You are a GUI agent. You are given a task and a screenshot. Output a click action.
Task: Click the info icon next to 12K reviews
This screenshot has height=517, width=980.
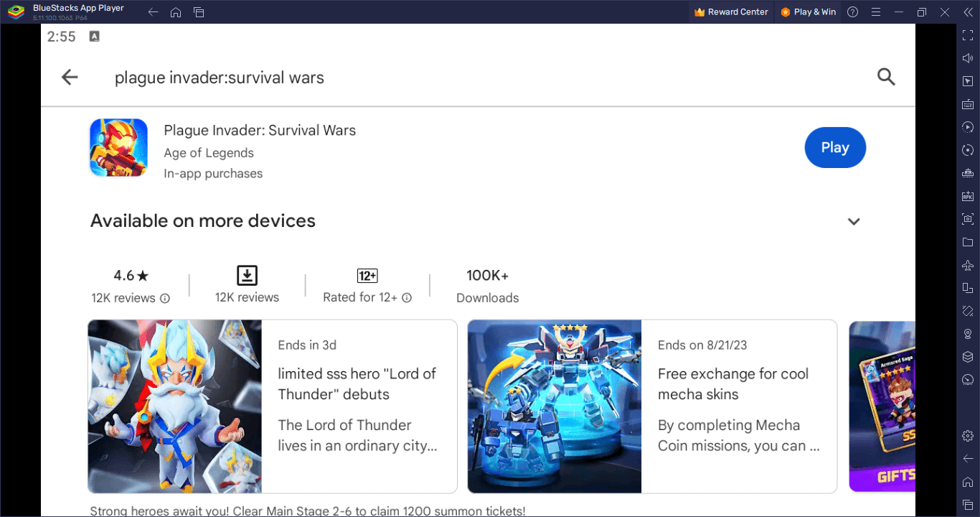coord(165,298)
